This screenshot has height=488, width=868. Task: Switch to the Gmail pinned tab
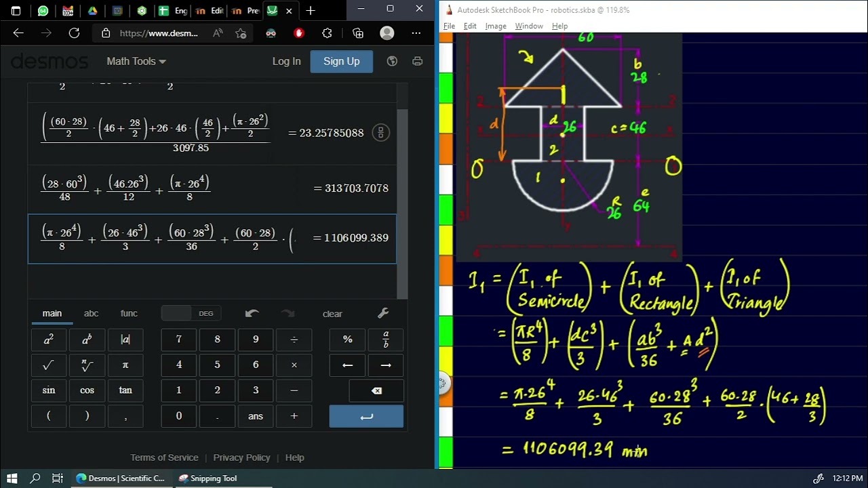click(67, 11)
